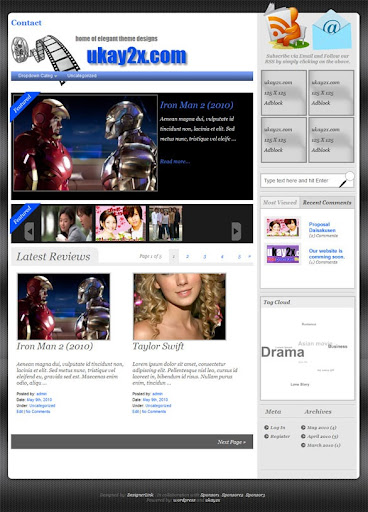The height and width of the screenshot is (512, 368).
Task: Switch to the Most Viewed tab
Action: click(x=280, y=202)
